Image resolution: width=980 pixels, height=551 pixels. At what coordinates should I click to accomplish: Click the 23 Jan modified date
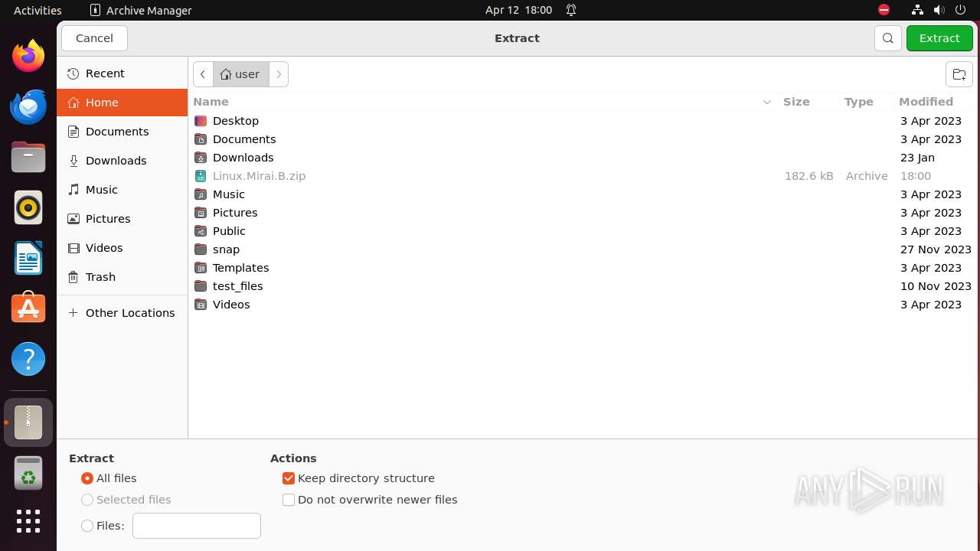click(917, 158)
